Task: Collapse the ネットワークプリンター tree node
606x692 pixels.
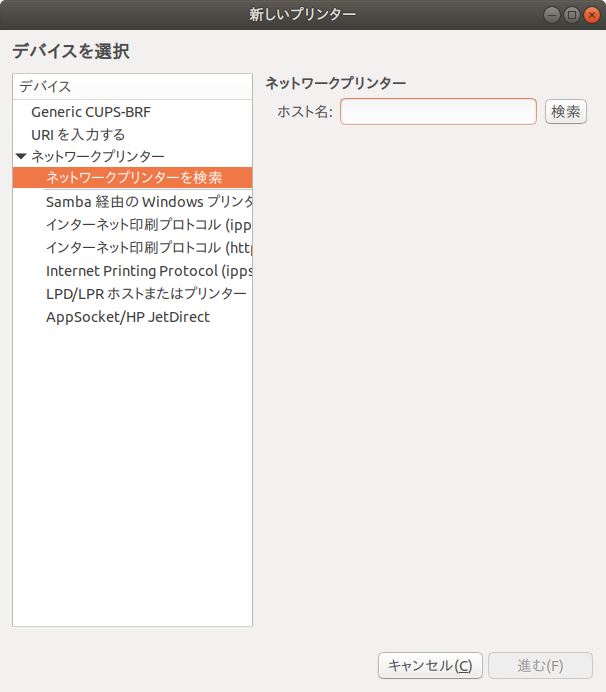Action: click(21, 156)
